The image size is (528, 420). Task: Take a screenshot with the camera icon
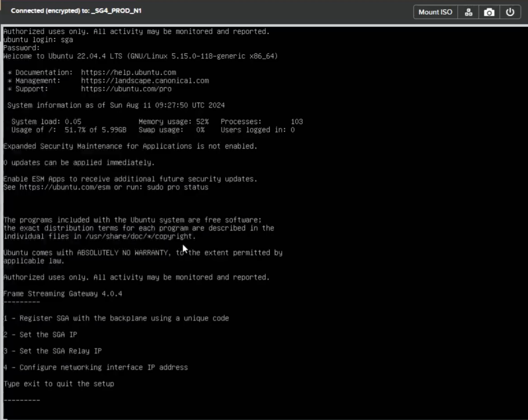(x=489, y=12)
